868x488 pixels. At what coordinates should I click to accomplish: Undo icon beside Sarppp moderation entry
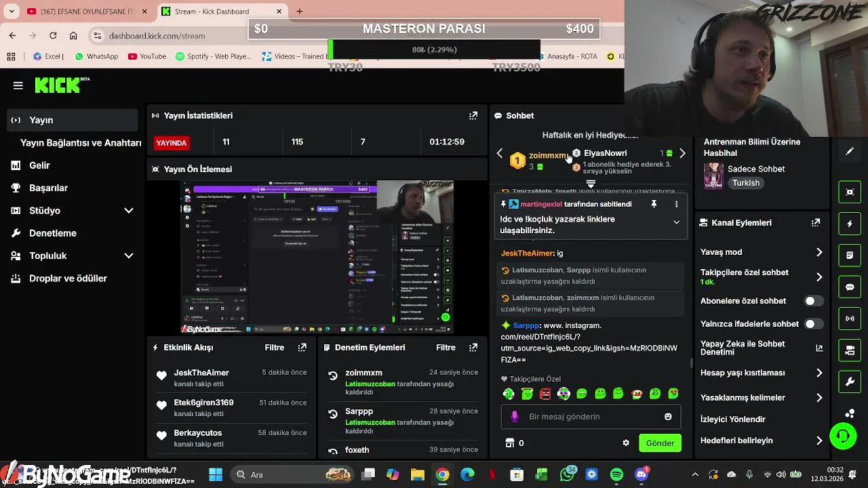[333, 413]
